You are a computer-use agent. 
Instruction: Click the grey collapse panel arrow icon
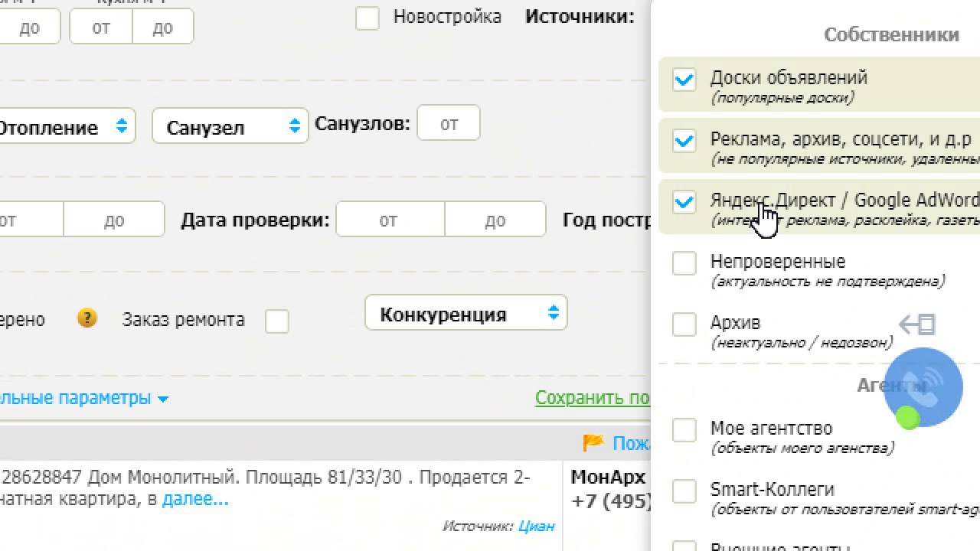point(916,324)
